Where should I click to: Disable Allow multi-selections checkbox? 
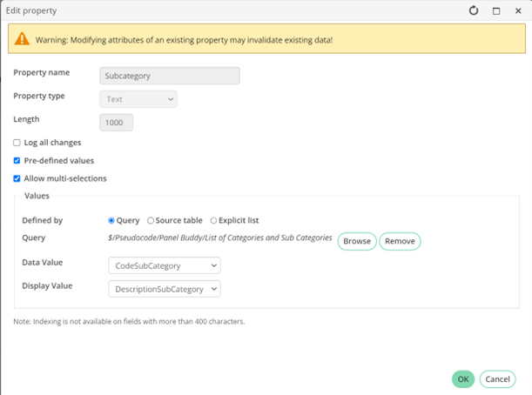[x=17, y=178]
